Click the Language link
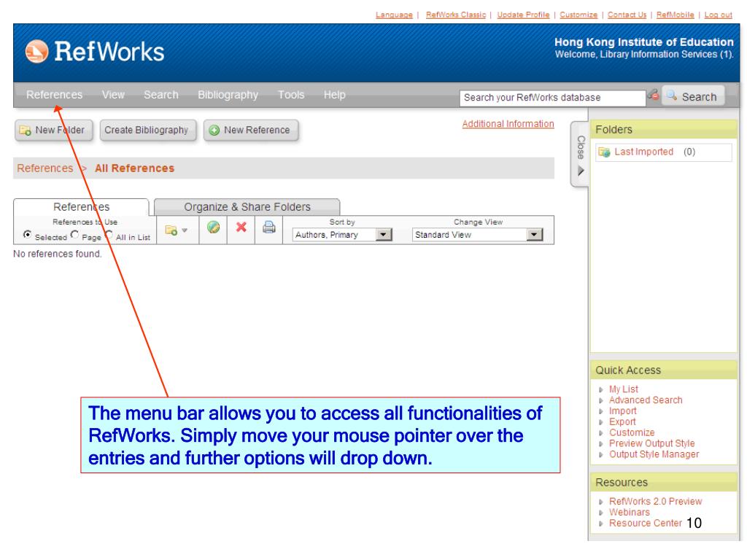 (x=394, y=15)
